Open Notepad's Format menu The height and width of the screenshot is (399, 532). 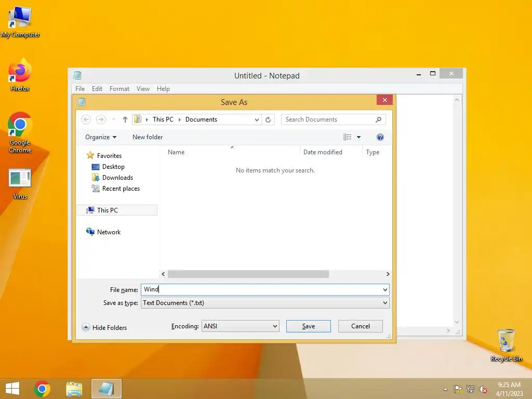coord(119,88)
